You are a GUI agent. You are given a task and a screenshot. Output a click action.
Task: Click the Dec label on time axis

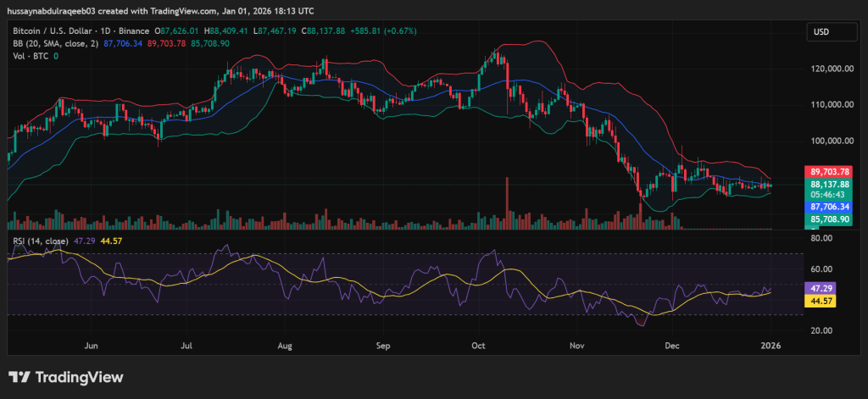point(672,346)
